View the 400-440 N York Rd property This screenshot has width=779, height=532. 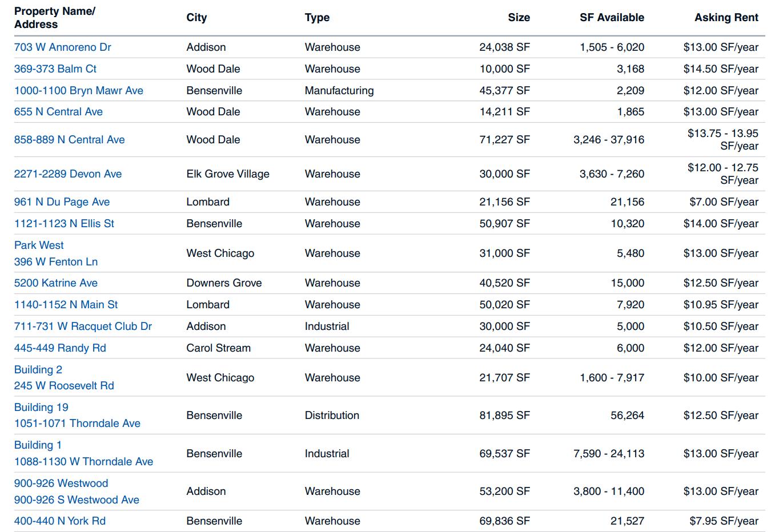pyautogui.click(x=60, y=521)
